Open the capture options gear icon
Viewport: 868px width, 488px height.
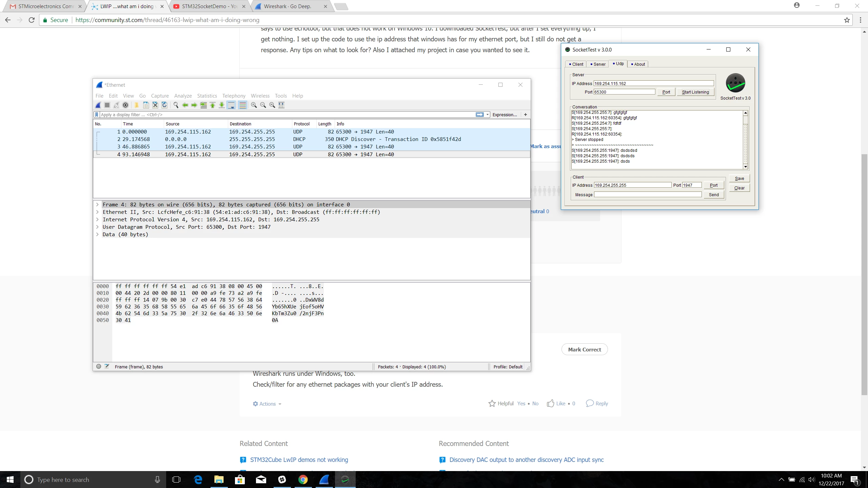(125, 105)
